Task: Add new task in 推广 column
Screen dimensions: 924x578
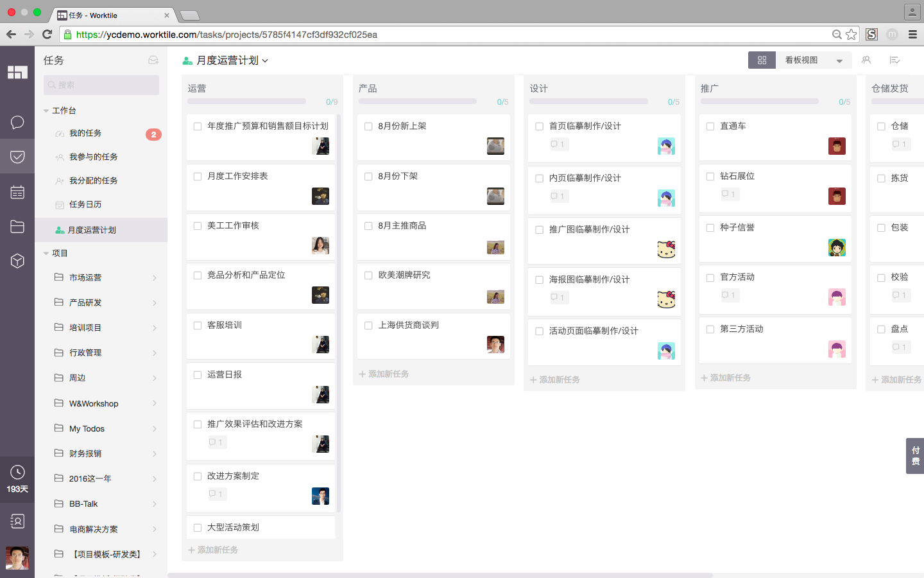Action: [726, 378]
